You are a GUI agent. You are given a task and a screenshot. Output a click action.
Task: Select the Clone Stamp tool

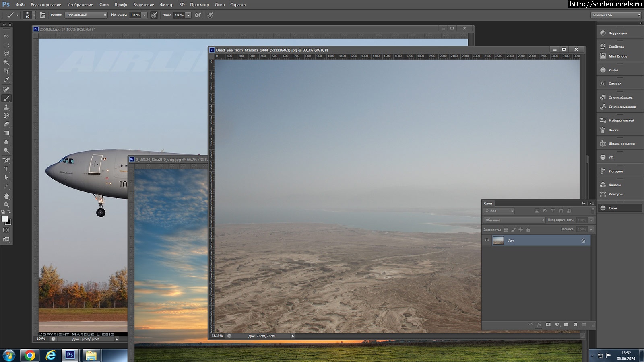point(6,107)
